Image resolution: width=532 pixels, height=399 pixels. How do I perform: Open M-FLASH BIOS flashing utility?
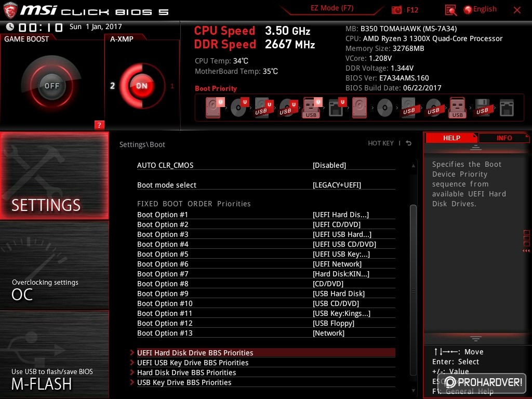[54, 354]
